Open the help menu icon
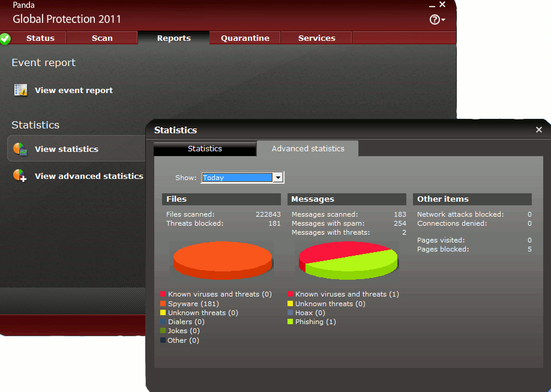This screenshot has width=551, height=392. click(x=437, y=20)
